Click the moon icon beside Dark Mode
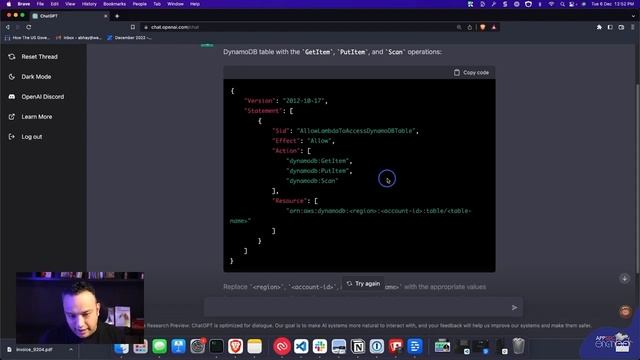The width and height of the screenshot is (640, 360). [12, 77]
